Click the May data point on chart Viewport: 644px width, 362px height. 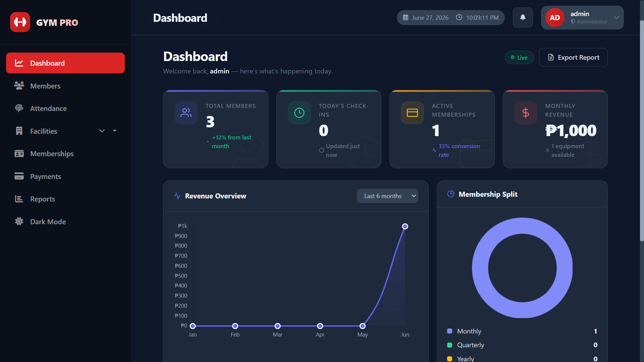[363, 326]
